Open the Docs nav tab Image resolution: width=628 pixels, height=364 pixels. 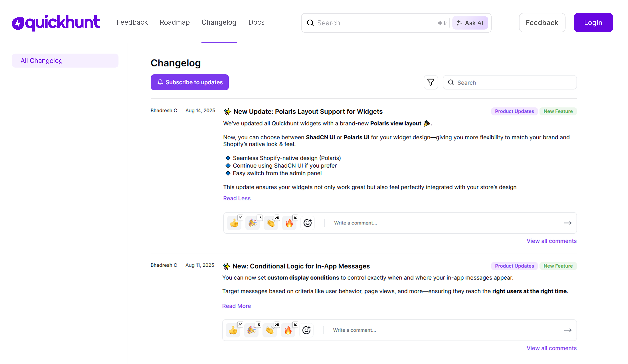(256, 22)
